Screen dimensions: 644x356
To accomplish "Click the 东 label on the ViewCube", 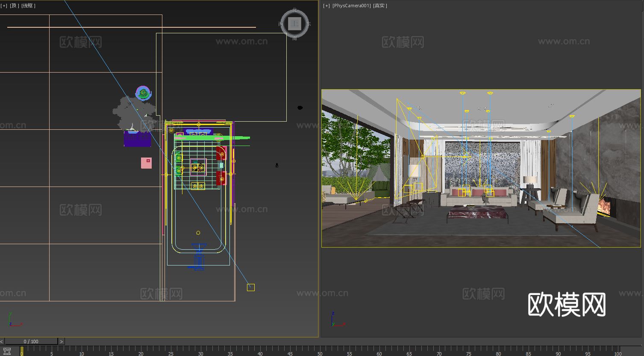I will 309,23.
